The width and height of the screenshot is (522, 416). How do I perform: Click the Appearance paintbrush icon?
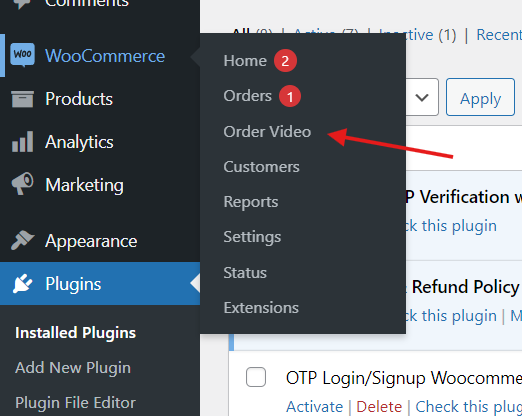[22, 240]
